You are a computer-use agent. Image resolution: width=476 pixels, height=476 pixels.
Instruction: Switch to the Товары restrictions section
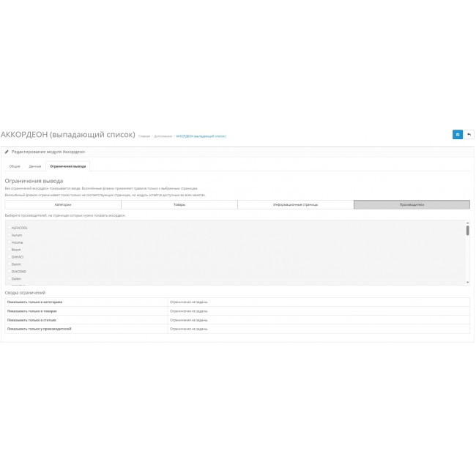tap(179, 205)
